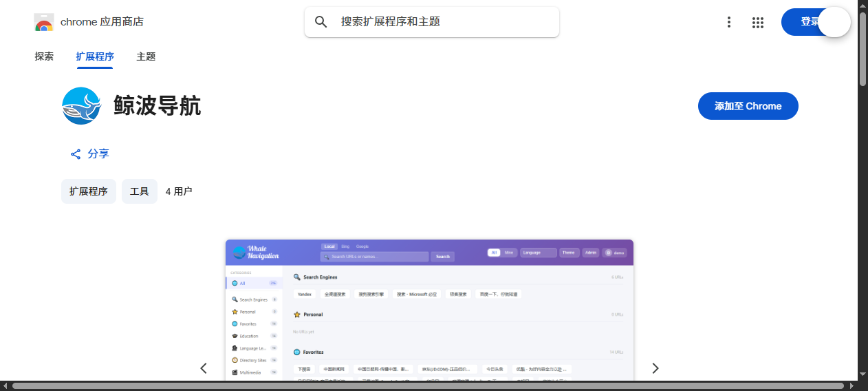Image resolution: width=868 pixels, height=391 pixels.
Task: Select the 扩展程序 tab
Action: pos(95,56)
